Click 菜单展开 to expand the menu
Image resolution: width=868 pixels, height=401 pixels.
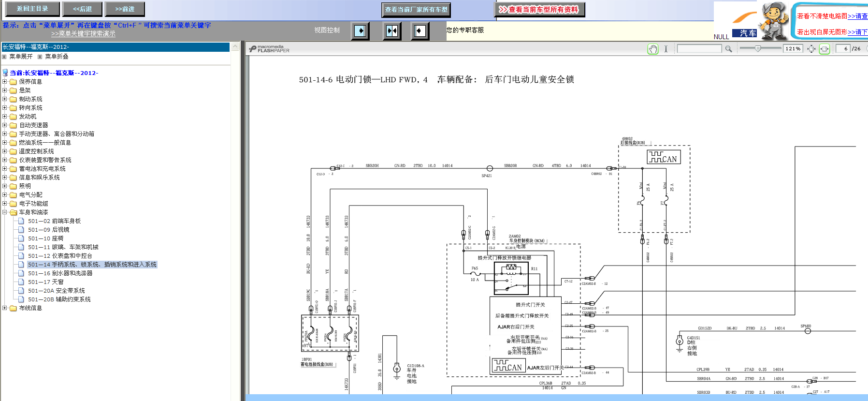[21, 57]
